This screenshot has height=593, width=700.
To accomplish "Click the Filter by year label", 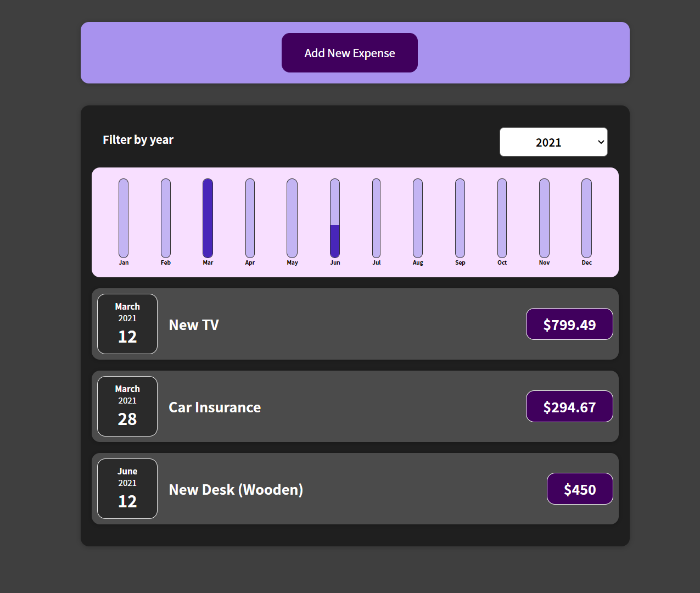I will [x=138, y=140].
